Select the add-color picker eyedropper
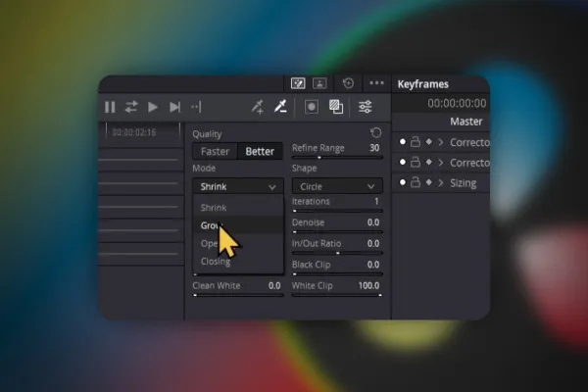 [258, 107]
